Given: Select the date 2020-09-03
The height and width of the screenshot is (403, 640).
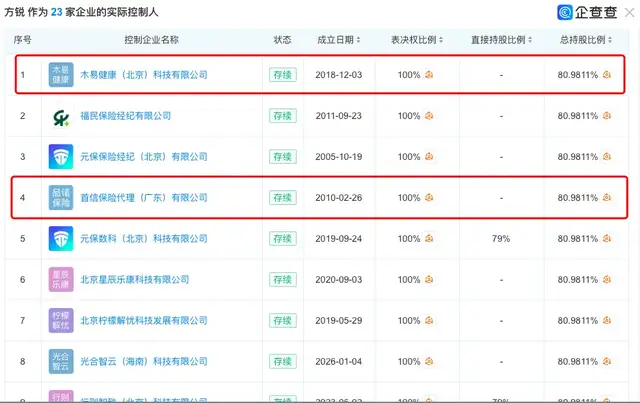Looking at the screenshot, I should point(339,280).
